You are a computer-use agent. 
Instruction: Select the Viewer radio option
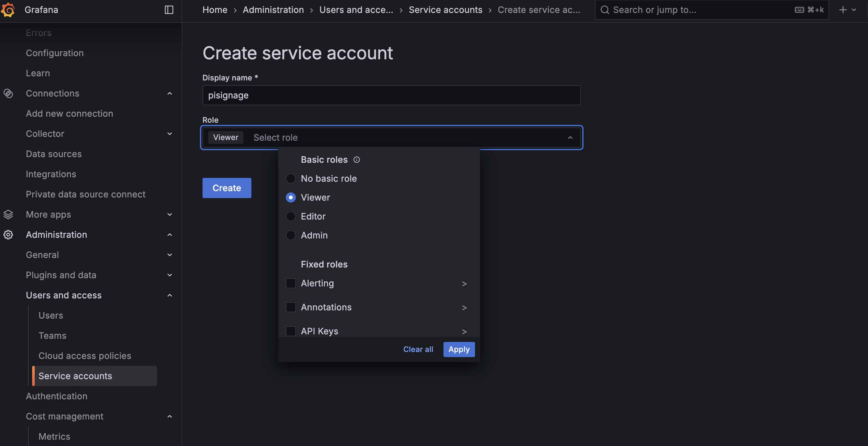point(290,197)
